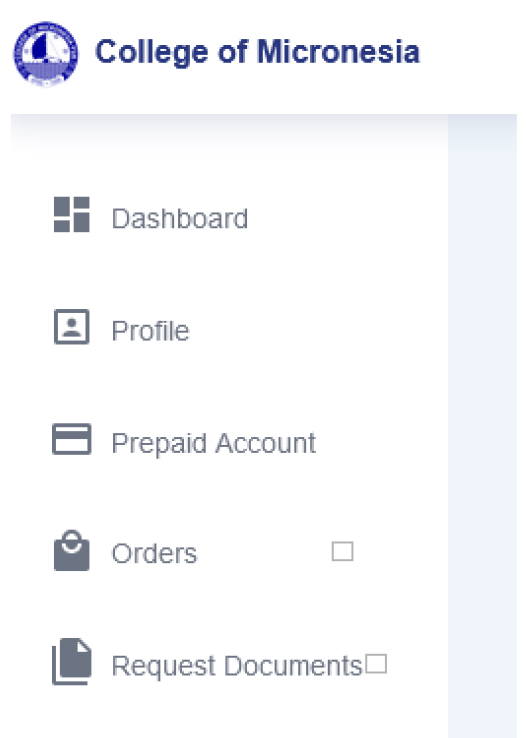
Task: Click the College of Micronesia title text
Action: [257, 51]
